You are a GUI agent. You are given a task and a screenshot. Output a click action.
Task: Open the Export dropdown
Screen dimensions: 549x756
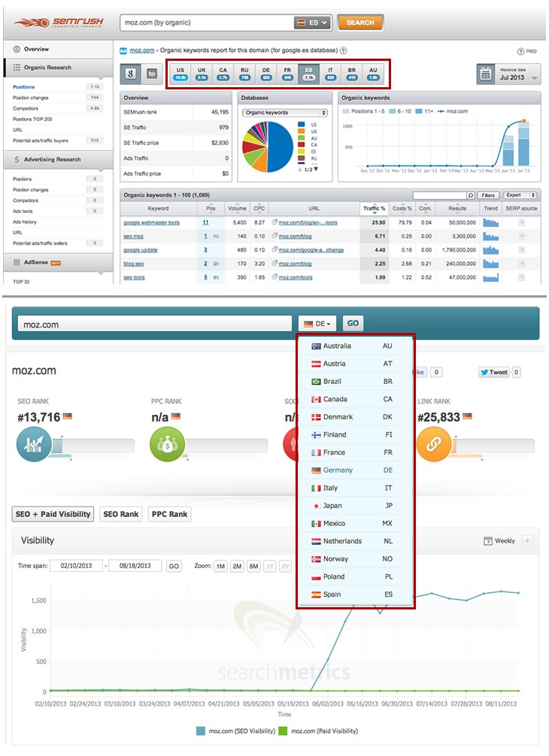(x=520, y=195)
